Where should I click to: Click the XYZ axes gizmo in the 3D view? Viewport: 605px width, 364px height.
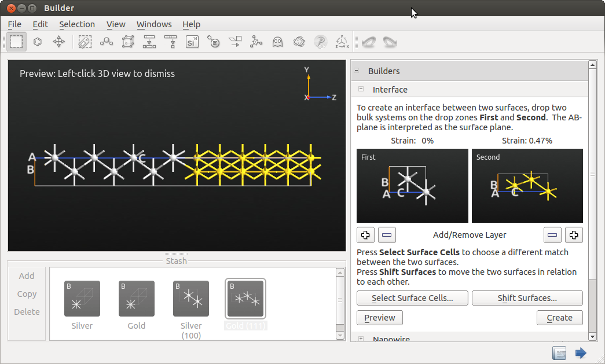[320, 84]
